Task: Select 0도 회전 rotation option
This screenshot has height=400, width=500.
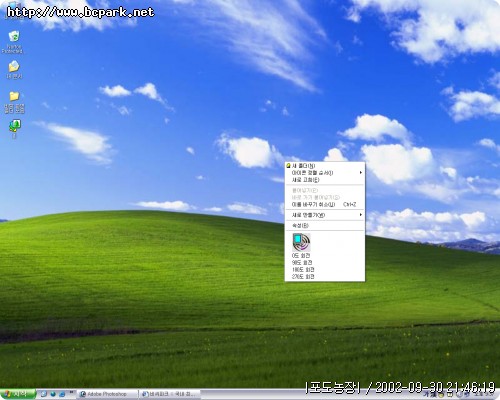Action: 325,256
